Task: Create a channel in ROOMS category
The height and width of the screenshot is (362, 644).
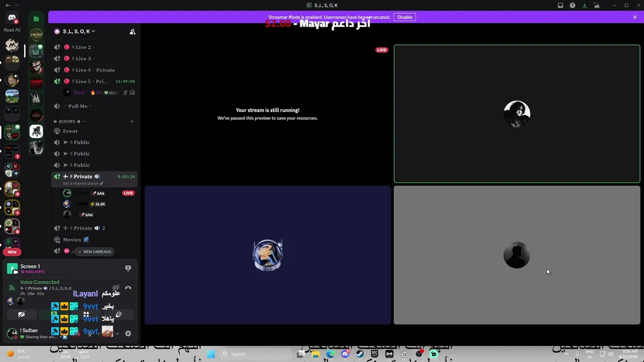Action: 132,121
